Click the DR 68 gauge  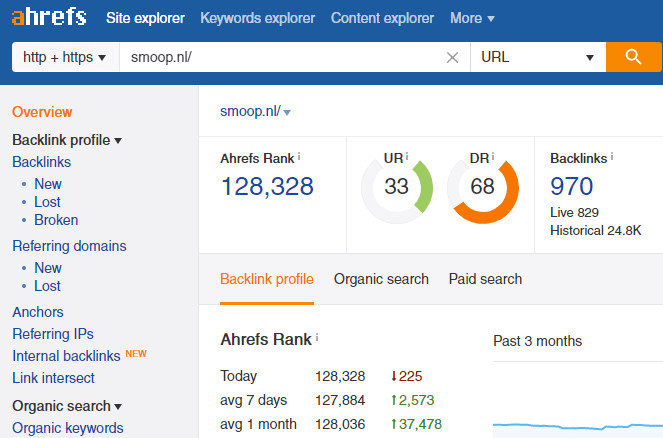(482, 187)
